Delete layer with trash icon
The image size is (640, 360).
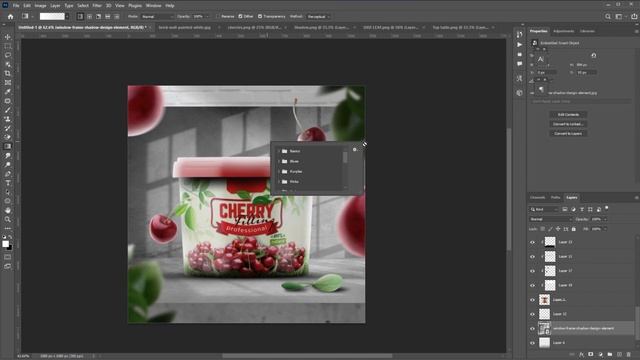tap(629, 354)
